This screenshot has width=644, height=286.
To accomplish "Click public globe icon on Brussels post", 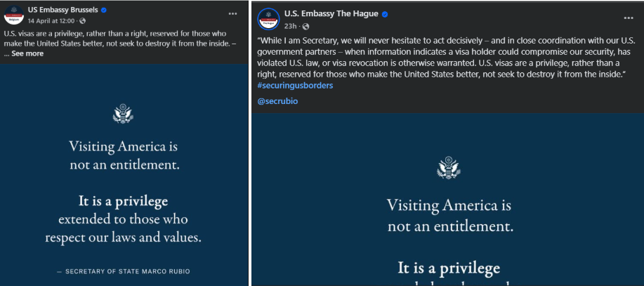I will tap(83, 20).
